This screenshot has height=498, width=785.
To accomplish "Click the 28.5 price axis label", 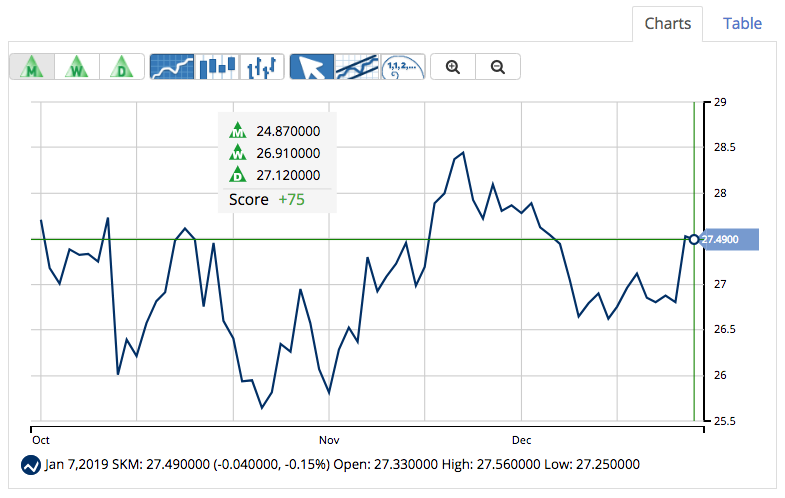I will [x=724, y=147].
